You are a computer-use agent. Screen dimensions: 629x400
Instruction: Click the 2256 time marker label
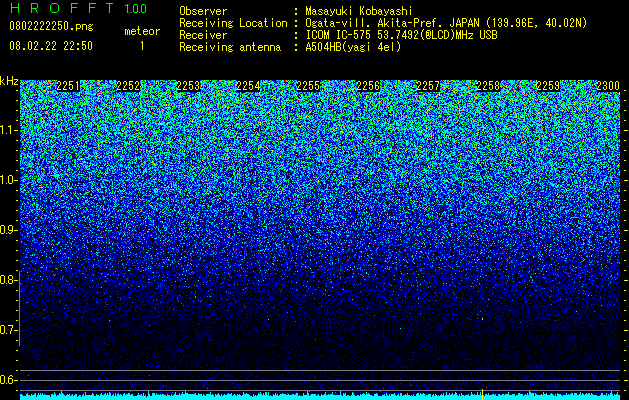click(368, 86)
